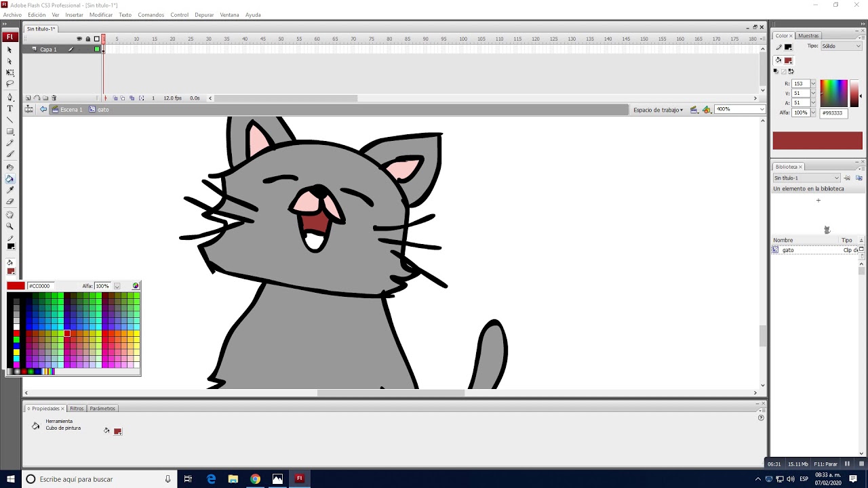Screen dimensions: 868x488
Task: Select the Paint Bucket tool
Action: (x=9, y=179)
